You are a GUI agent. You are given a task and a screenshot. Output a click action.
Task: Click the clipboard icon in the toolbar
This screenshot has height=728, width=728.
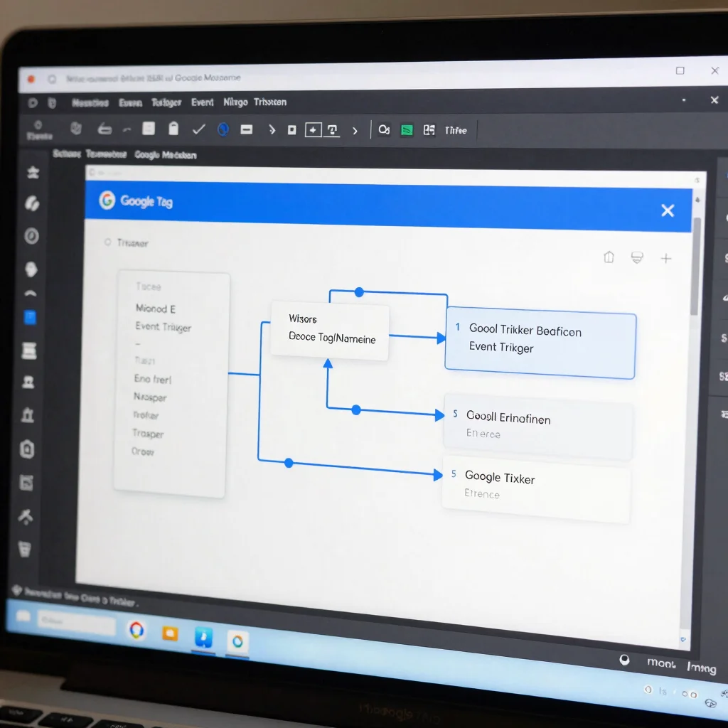173,128
